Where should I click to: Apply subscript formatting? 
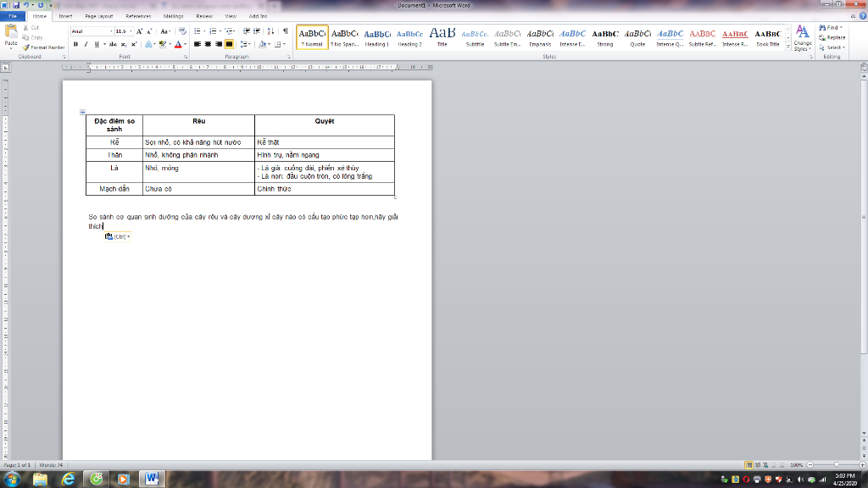(x=124, y=44)
